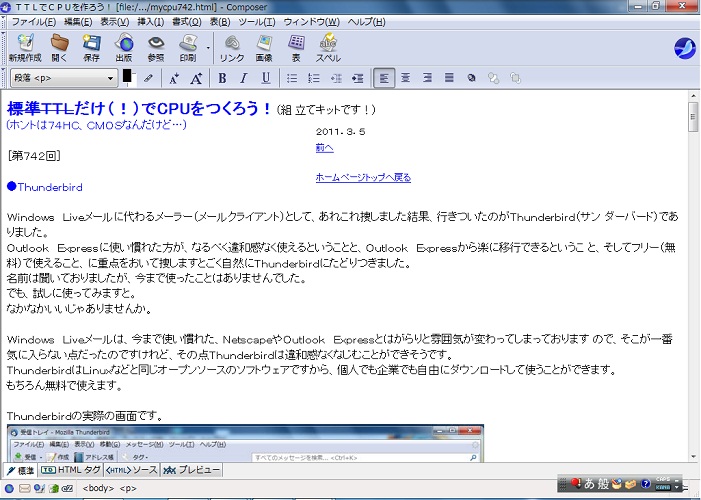The image size is (701, 500).
Task: Switch to HTML タグ view tab
Action: (x=70, y=470)
